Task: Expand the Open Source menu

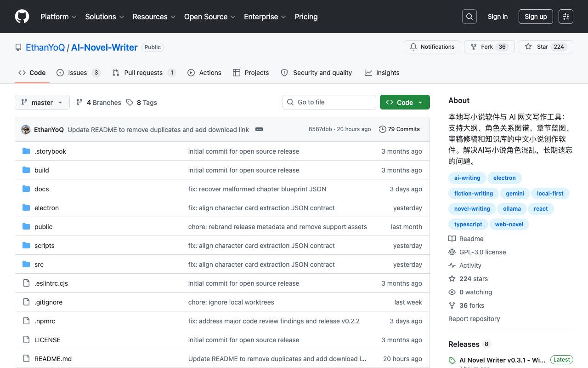Action: tap(210, 17)
